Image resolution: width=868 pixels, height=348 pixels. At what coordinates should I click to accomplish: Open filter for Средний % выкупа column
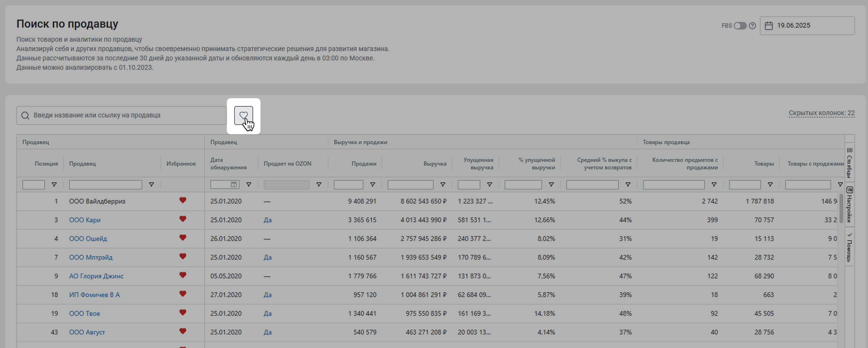[628, 185]
